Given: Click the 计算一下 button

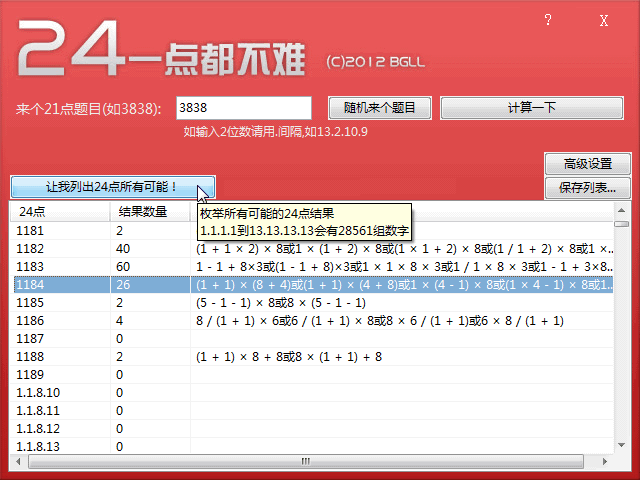Looking at the screenshot, I should coord(538,107).
